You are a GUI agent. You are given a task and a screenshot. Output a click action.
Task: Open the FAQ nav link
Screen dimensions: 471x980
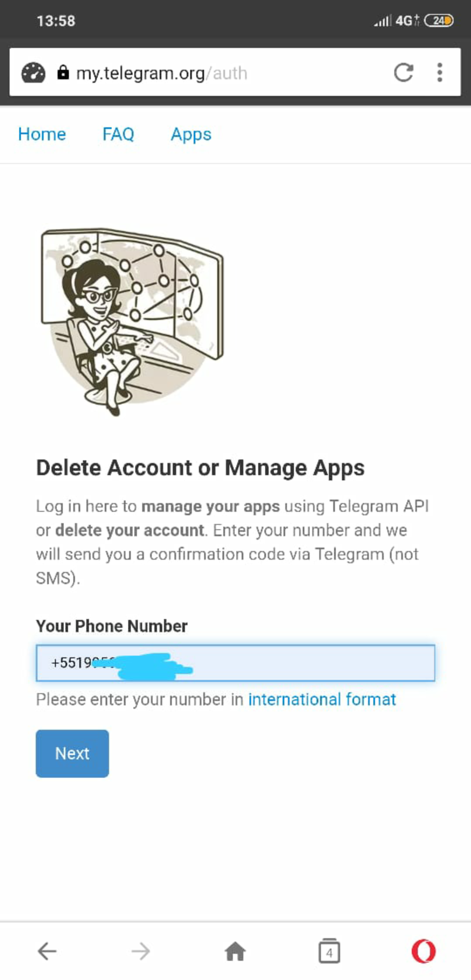pos(118,134)
